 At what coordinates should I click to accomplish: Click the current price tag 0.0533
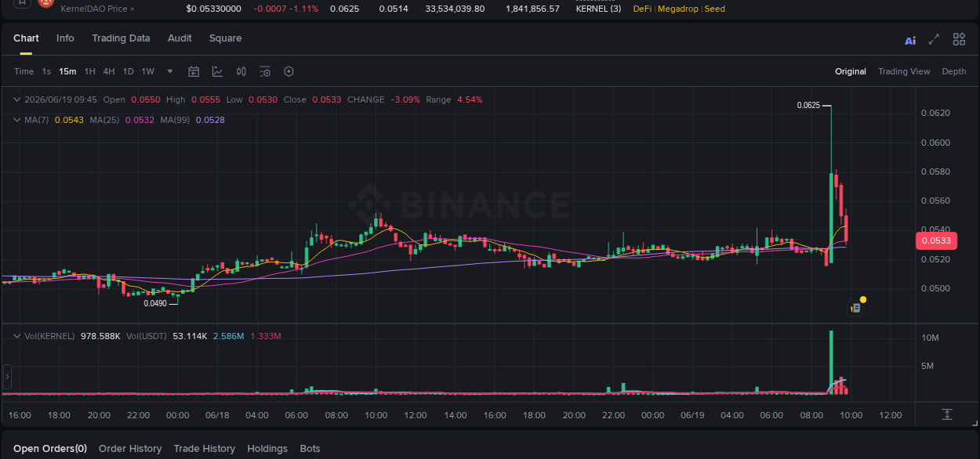(x=936, y=241)
